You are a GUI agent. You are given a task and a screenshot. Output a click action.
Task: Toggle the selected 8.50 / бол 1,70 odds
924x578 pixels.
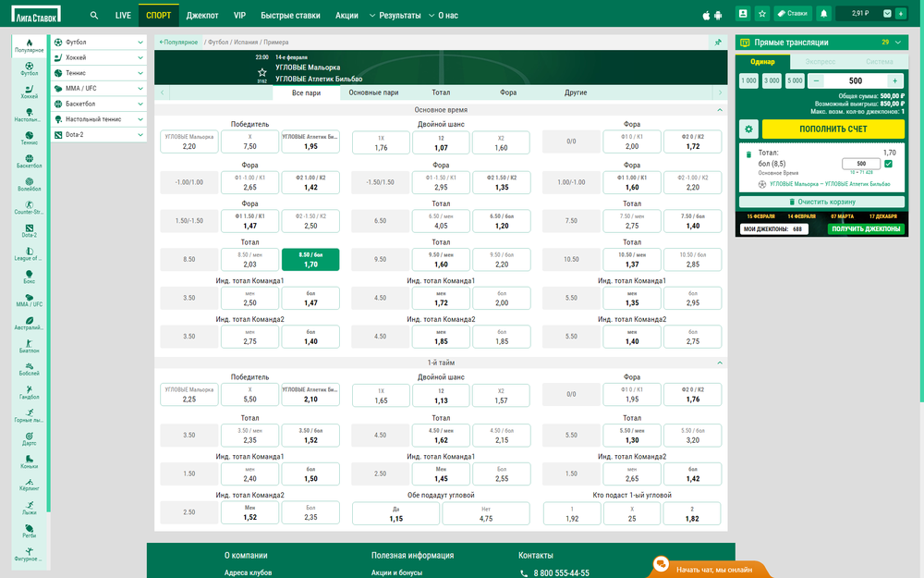coord(310,260)
